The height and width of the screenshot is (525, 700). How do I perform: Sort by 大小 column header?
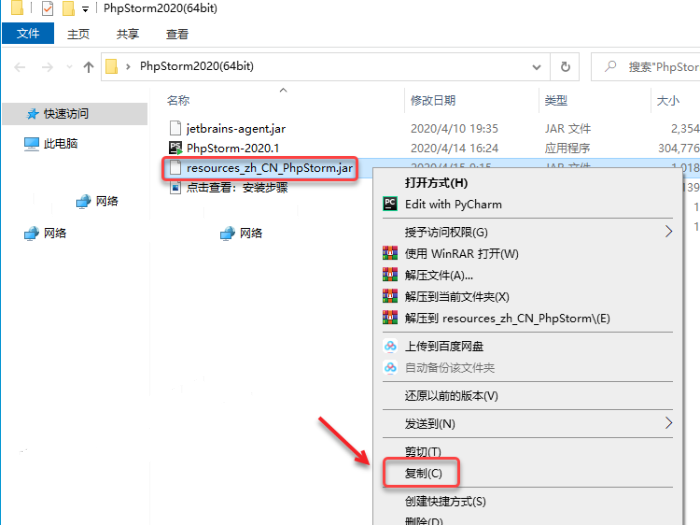[668, 100]
